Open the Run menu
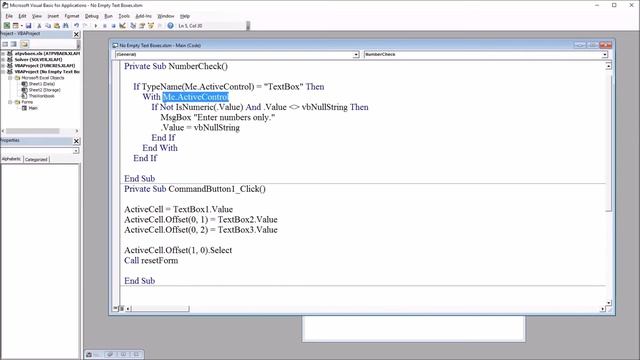 point(108,16)
